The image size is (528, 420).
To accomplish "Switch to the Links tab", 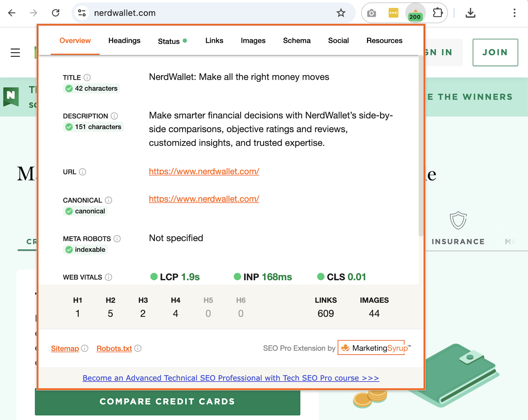I will (x=214, y=41).
